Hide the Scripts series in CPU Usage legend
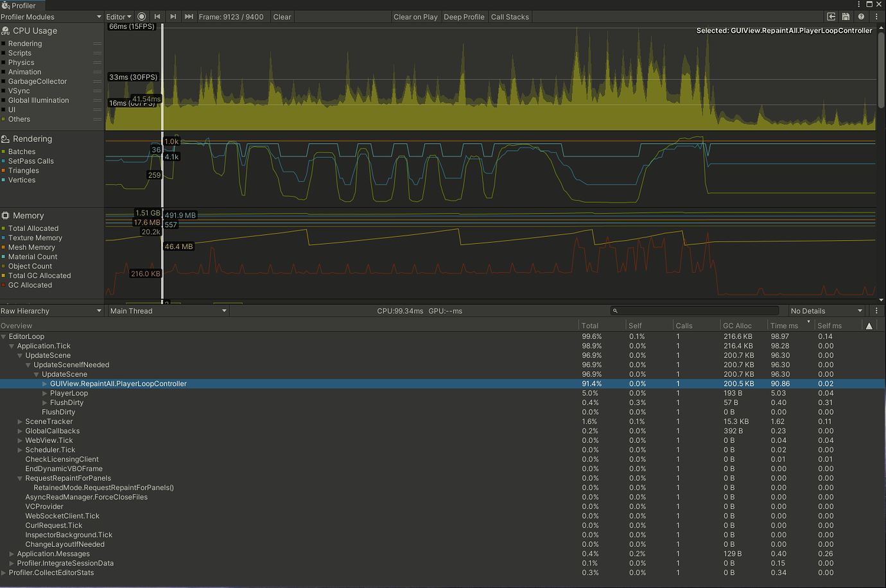886x588 pixels. click(7, 53)
